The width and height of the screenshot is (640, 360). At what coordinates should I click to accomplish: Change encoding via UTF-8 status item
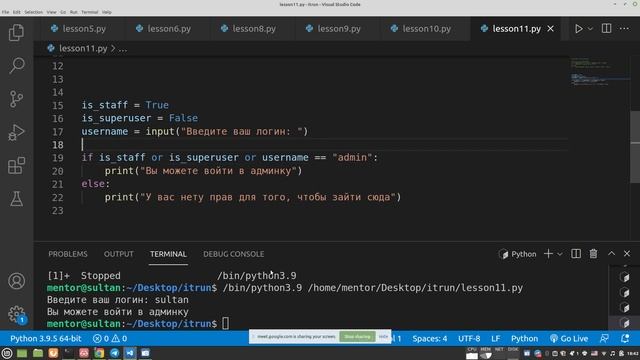click(x=469, y=338)
